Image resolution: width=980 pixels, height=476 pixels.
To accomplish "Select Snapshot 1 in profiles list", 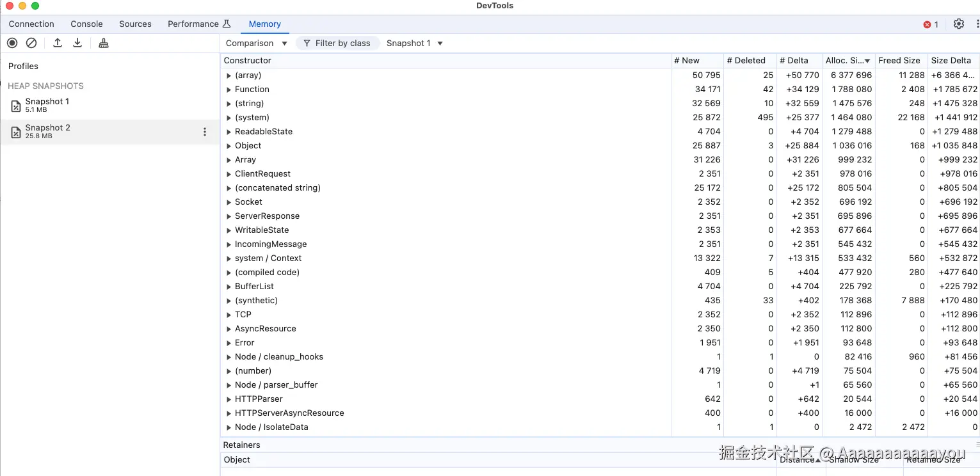I will (x=110, y=106).
